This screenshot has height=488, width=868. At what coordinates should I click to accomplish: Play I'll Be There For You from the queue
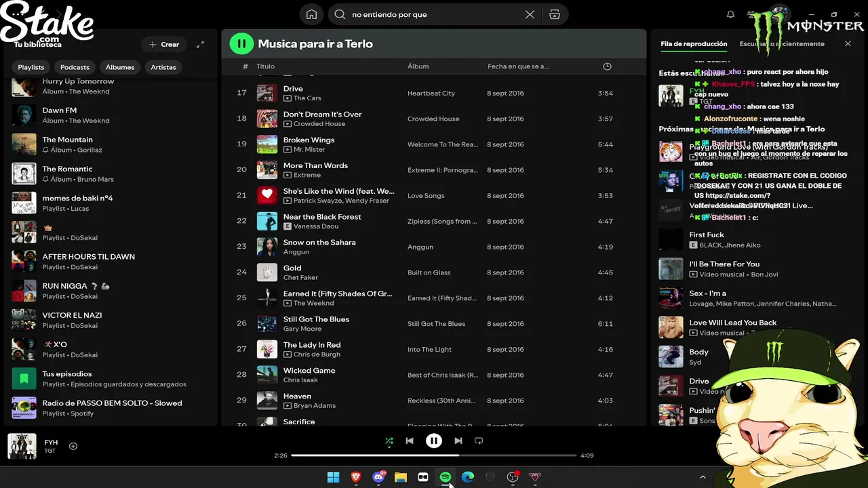click(x=753, y=269)
